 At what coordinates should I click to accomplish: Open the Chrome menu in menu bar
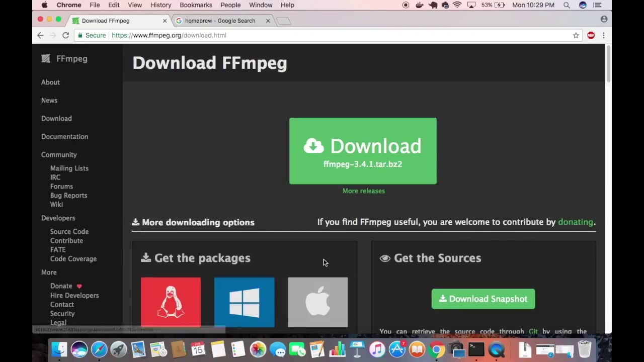pyautogui.click(x=69, y=5)
